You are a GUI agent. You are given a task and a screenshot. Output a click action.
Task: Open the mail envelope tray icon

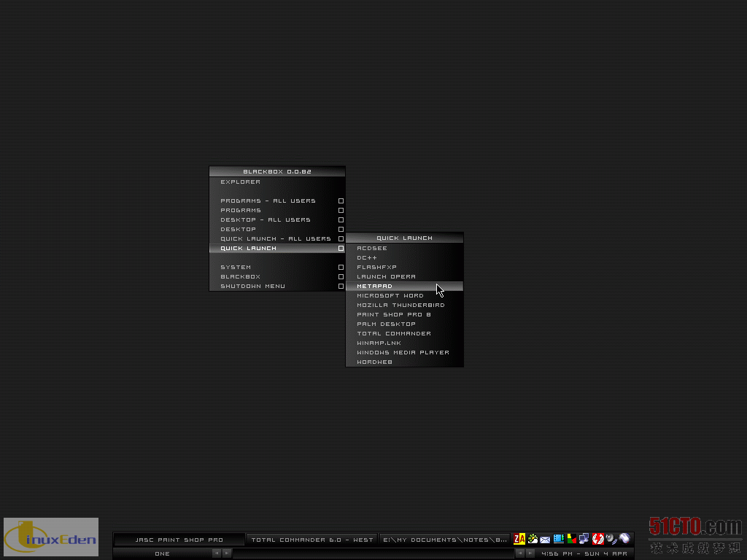point(545,540)
